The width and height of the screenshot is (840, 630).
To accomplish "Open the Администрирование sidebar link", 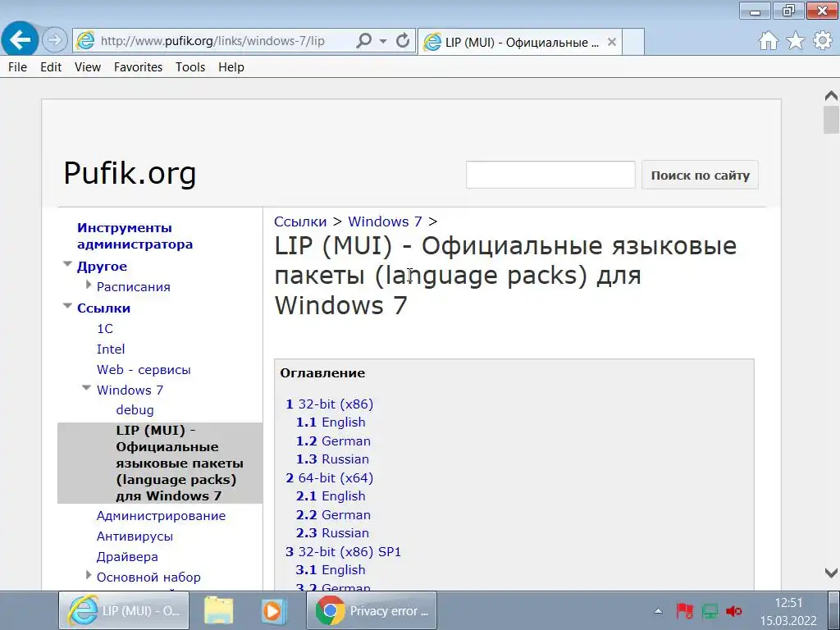I will (x=161, y=516).
